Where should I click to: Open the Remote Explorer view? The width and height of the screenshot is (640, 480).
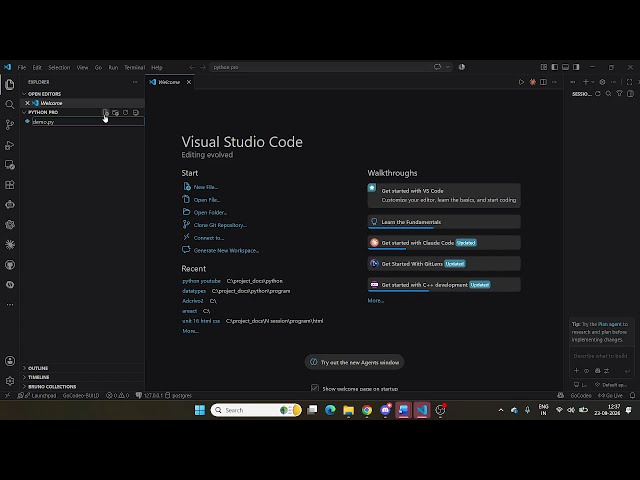point(10,165)
